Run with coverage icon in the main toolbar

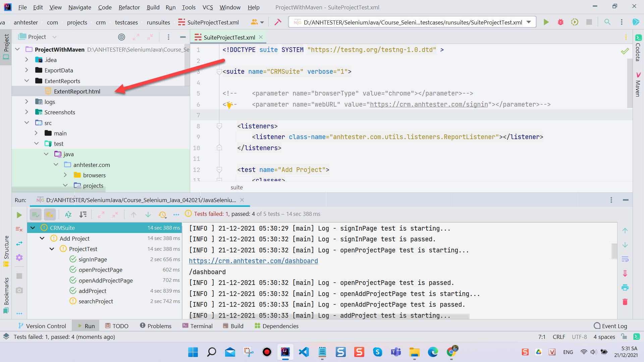575,22
